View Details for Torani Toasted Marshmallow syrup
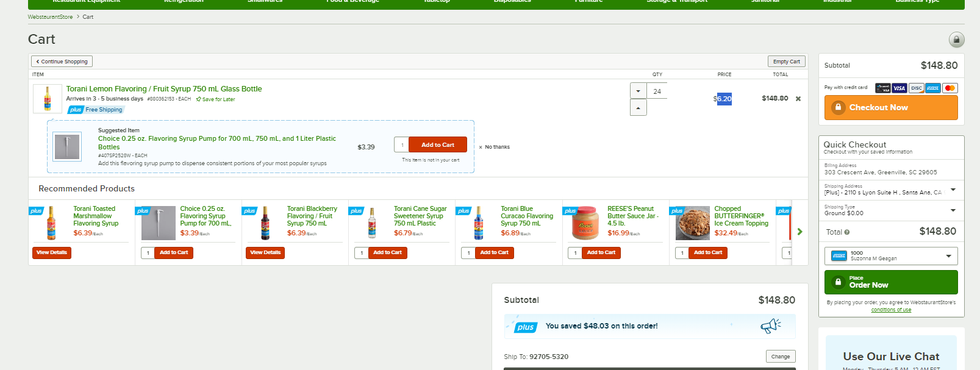 click(52, 253)
